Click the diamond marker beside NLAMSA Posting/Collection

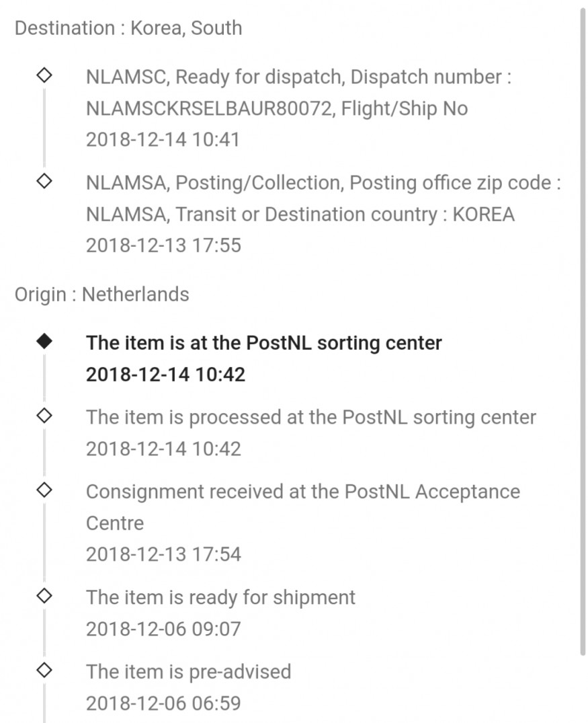coord(44,182)
